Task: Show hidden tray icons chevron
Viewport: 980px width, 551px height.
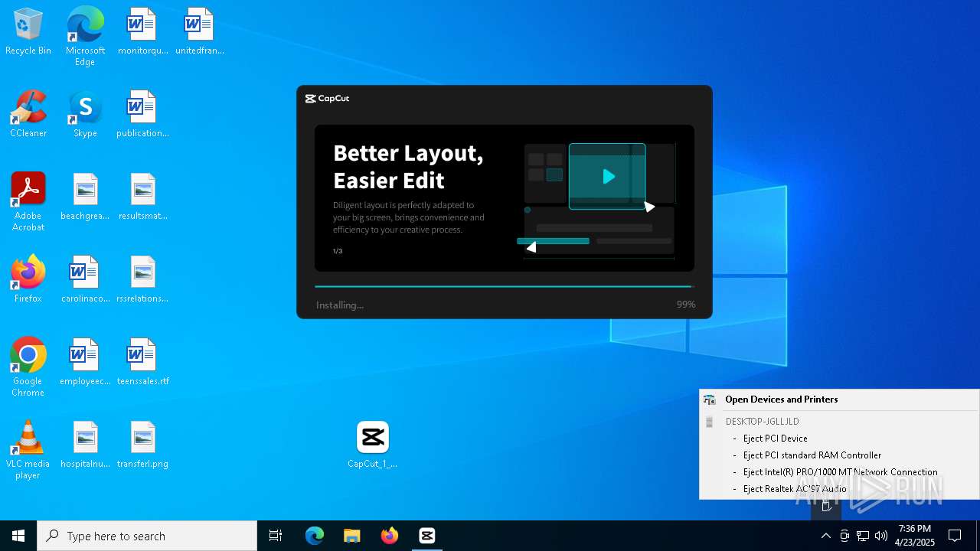Action: click(x=826, y=536)
